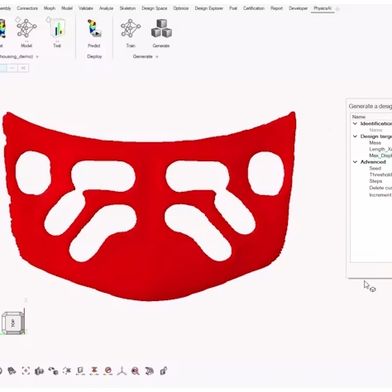This screenshot has width=392, height=392.
Task: Collapse the Advanced section chevron
Action: [x=355, y=162]
